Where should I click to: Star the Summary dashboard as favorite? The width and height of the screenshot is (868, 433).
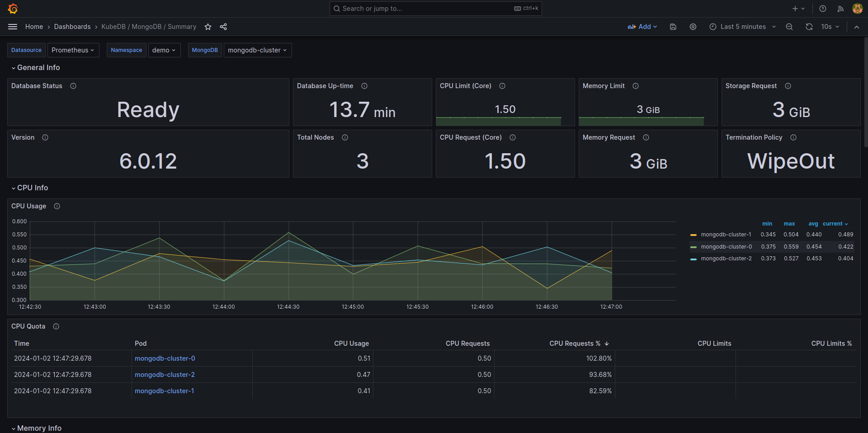coord(208,27)
